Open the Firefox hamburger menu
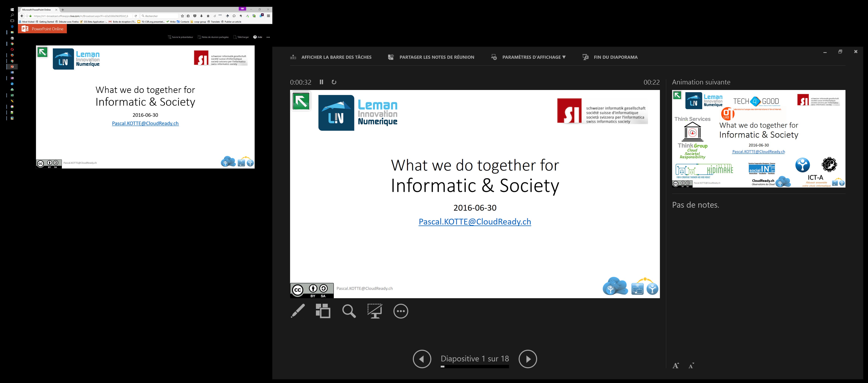This screenshot has height=383, width=868. (x=268, y=16)
